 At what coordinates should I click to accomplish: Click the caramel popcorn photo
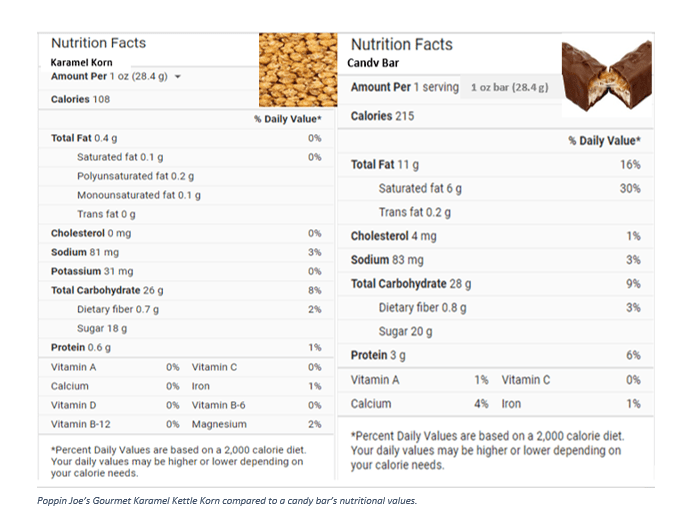pos(298,69)
